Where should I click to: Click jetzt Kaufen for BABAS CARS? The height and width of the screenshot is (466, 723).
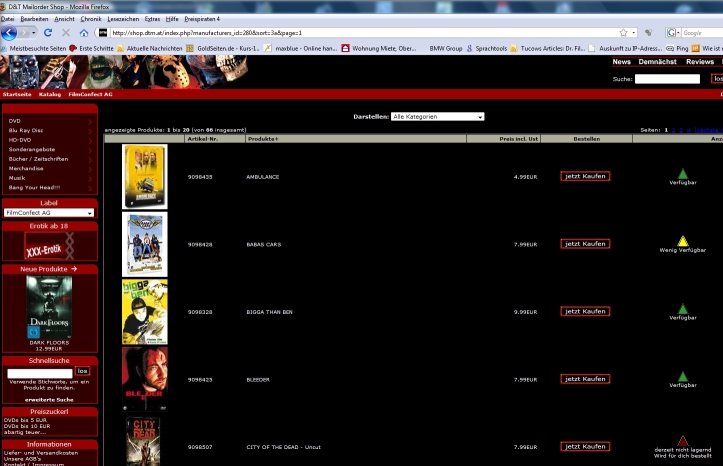click(585, 244)
